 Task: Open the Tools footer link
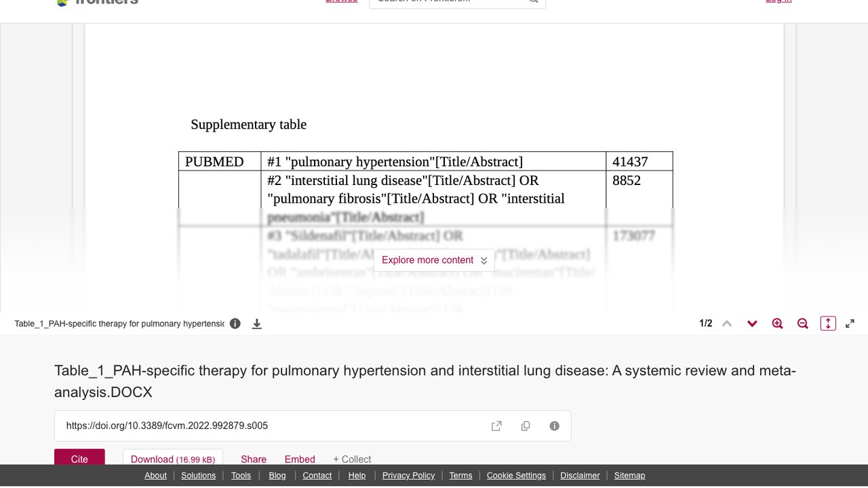point(241,476)
